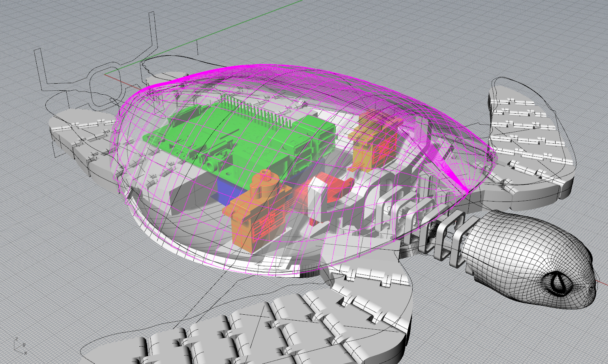Click the world axis icon in the corner

pos(20,345)
